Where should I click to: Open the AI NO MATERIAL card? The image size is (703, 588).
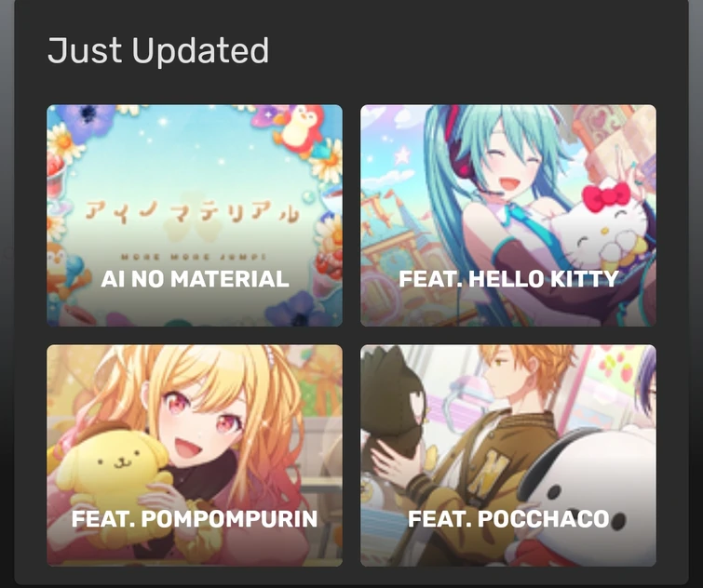(x=195, y=216)
